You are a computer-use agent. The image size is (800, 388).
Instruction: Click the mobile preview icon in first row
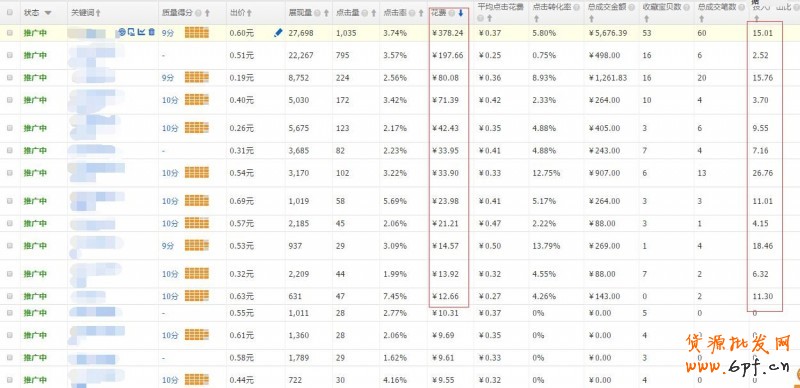pyautogui.click(x=131, y=32)
